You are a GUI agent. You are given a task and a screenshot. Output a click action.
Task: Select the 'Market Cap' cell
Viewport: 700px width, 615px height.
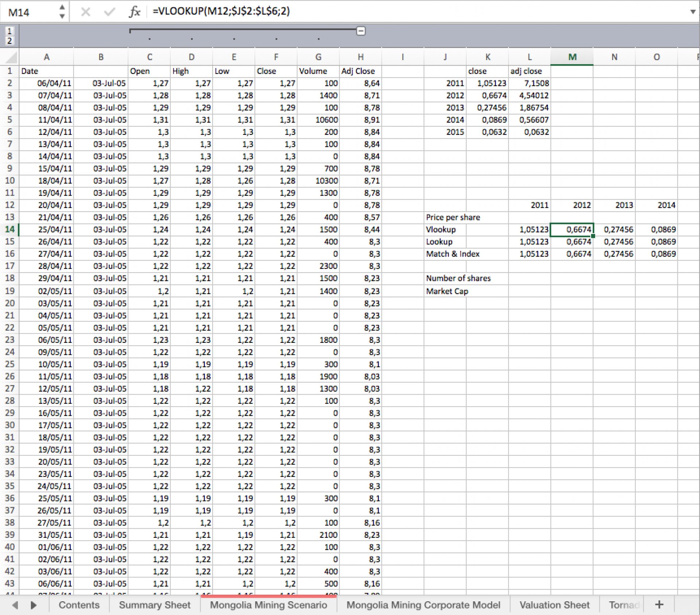pyautogui.click(x=447, y=291)
